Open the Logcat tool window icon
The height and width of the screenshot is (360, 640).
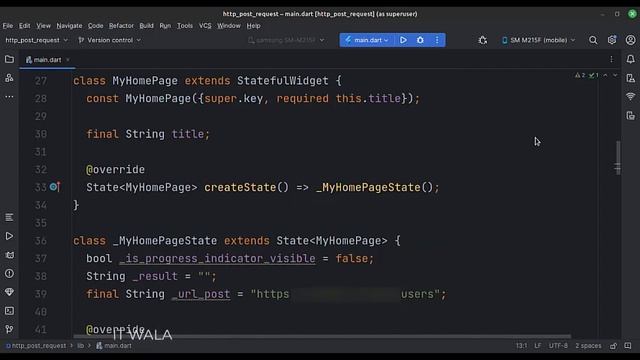coord(9,255)
